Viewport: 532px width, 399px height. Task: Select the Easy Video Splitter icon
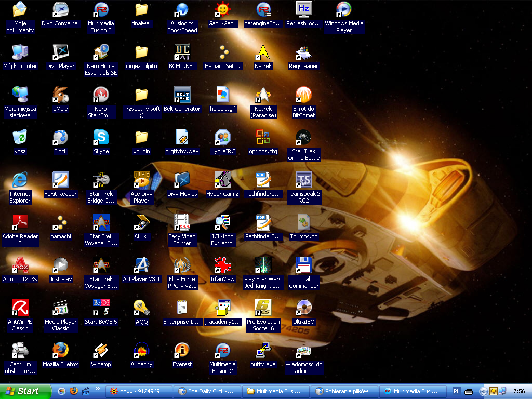click(x=182, y=222)
